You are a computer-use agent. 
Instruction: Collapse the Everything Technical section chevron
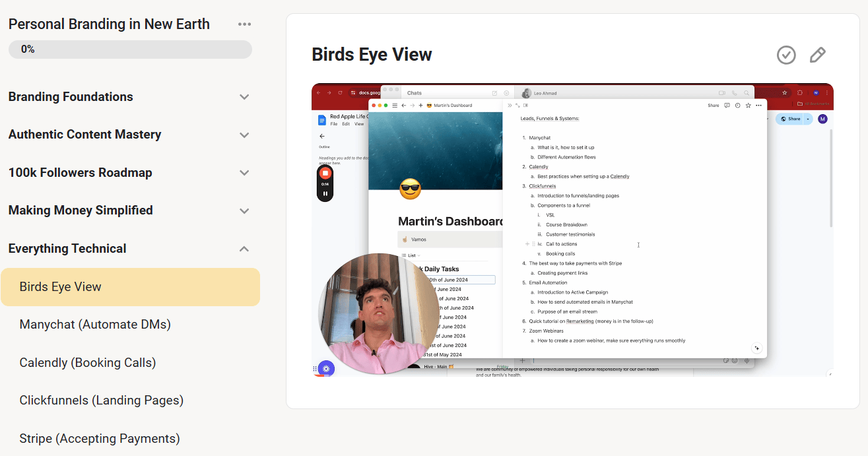244,249
